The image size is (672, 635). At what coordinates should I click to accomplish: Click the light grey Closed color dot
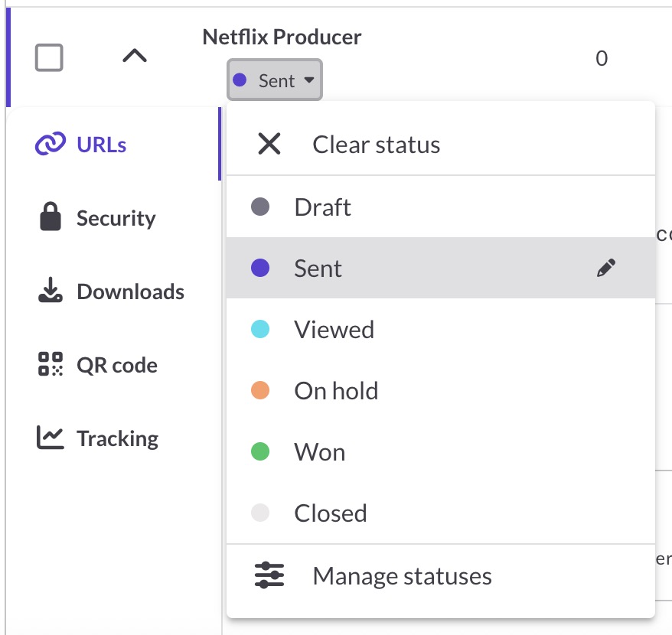tap(260, 513)
